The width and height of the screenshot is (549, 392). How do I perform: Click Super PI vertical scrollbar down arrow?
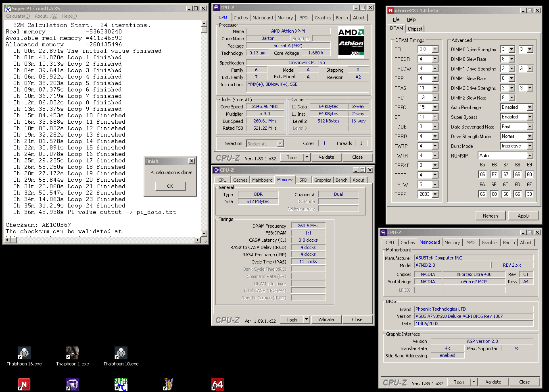(x=204, y=233)
